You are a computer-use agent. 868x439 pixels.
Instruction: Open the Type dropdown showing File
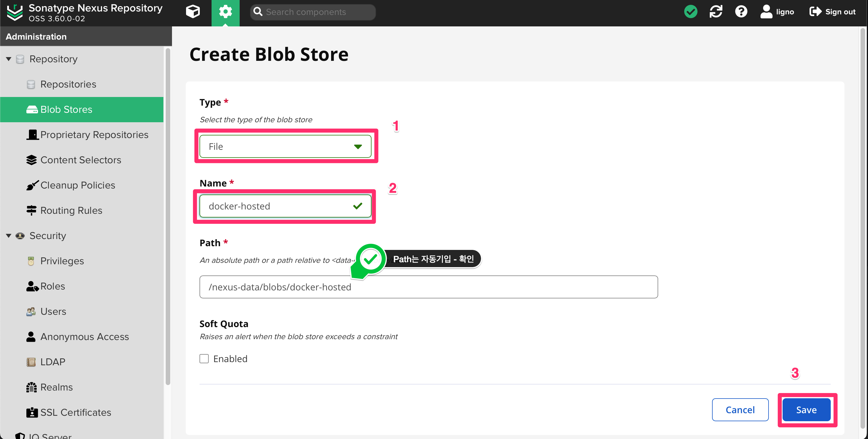point(285,146)
